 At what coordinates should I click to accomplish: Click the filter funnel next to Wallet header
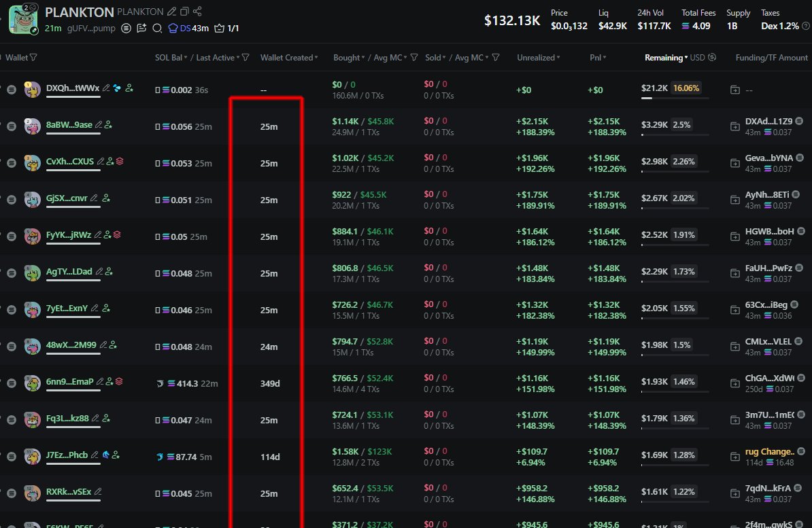pyautogui.click(x=33, y=58)
